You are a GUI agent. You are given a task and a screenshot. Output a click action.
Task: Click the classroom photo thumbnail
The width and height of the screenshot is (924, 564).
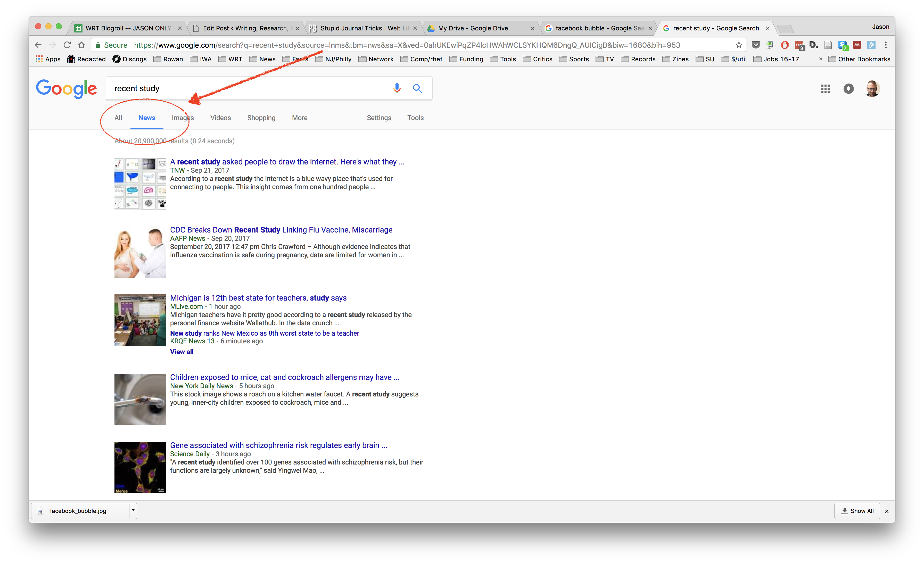coord(140,320)
